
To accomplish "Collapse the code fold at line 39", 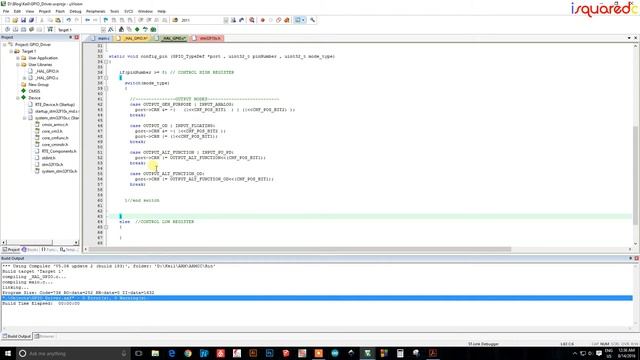I will [106, 88].
